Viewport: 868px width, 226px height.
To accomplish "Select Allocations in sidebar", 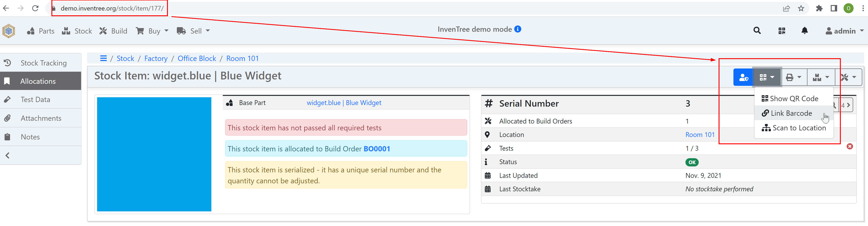I will 40,81.
